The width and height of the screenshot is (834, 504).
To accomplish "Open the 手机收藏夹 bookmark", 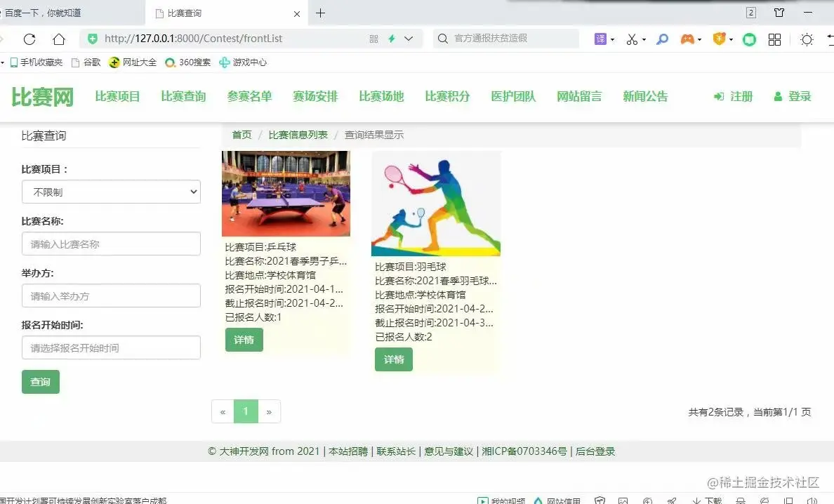I will 37,62.
